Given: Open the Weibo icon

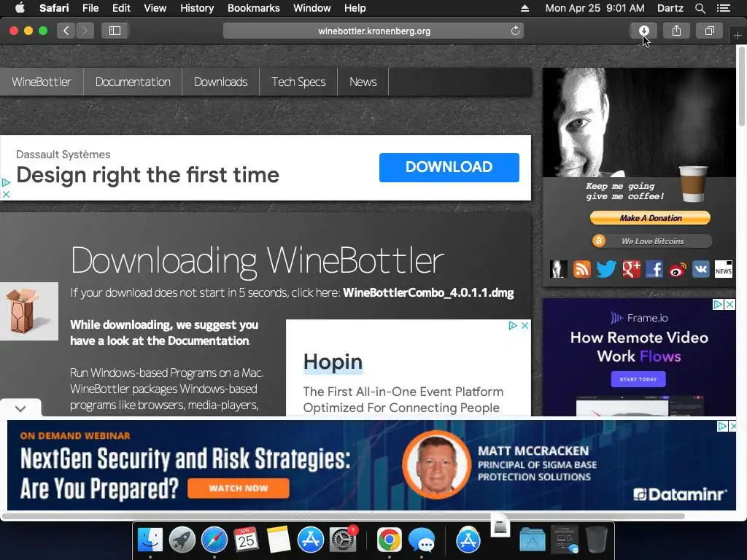Looking at the screenshot, I should (x=678, y=270).
